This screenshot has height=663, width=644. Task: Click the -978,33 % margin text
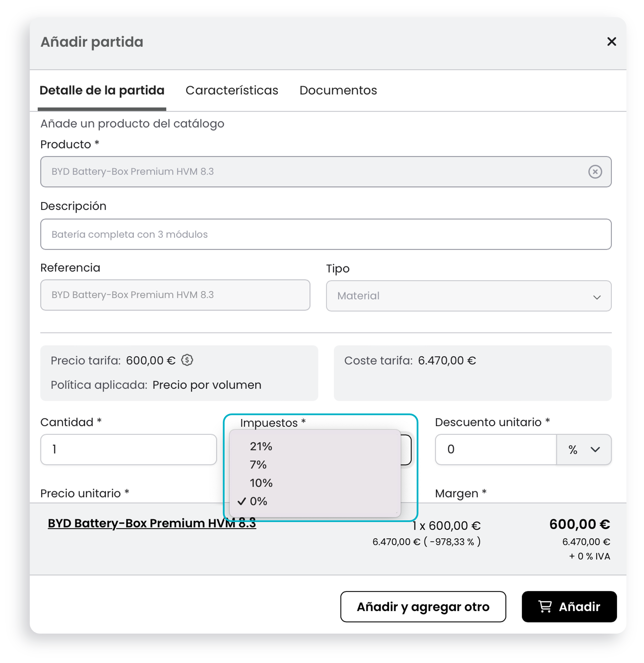pos(452,541)
